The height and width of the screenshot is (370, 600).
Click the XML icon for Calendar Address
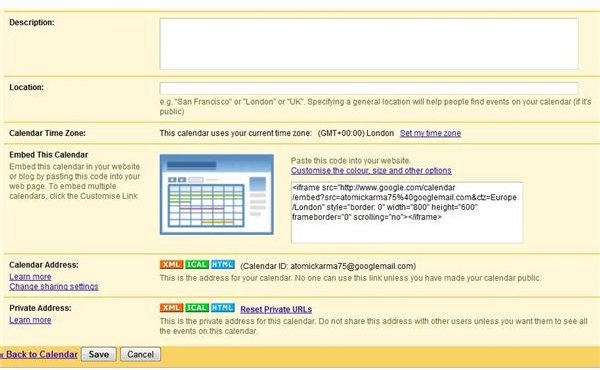click(171, 265)
